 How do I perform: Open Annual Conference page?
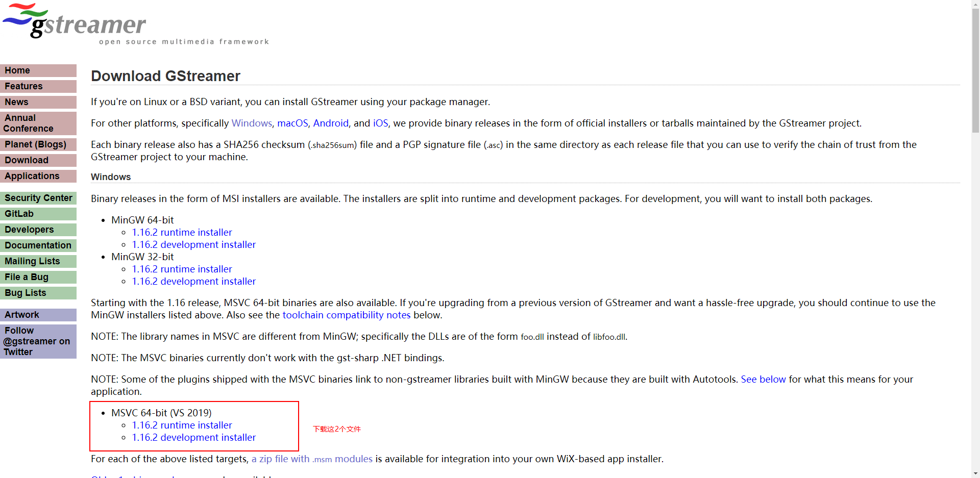[x=38, y=123]
